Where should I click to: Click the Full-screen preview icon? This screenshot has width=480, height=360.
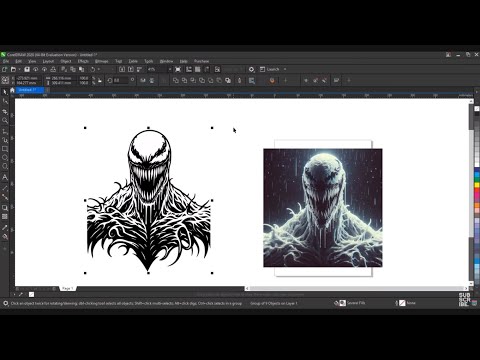pyautogui.click(x=178, y=69)
